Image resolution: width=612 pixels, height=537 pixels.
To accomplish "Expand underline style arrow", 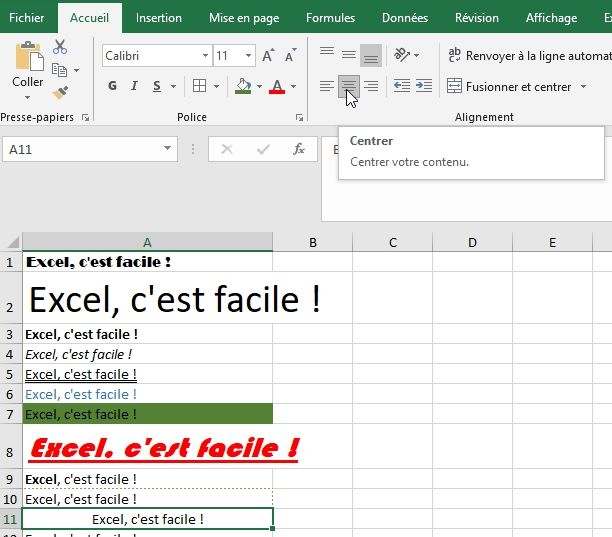I will (x=173, y=86).
